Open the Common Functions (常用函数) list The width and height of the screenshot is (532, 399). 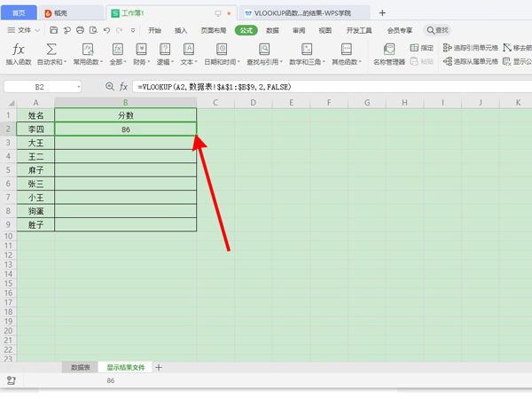88,53
